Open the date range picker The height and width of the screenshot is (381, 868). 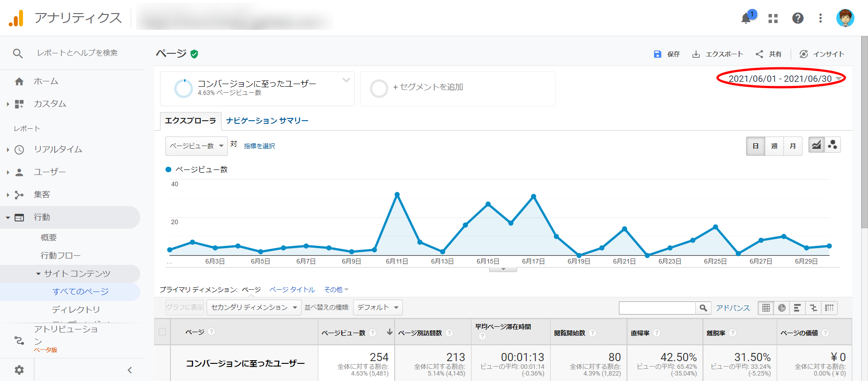tap(781, 79)
